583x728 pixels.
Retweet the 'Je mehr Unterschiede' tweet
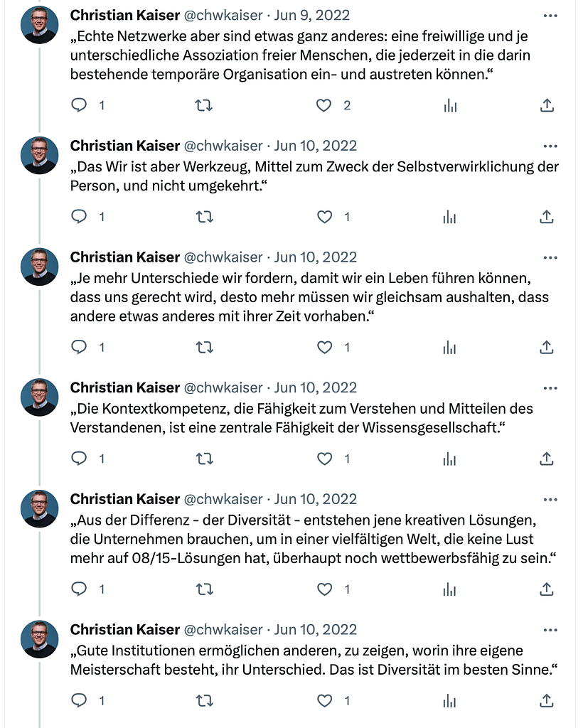coord(204,347)
